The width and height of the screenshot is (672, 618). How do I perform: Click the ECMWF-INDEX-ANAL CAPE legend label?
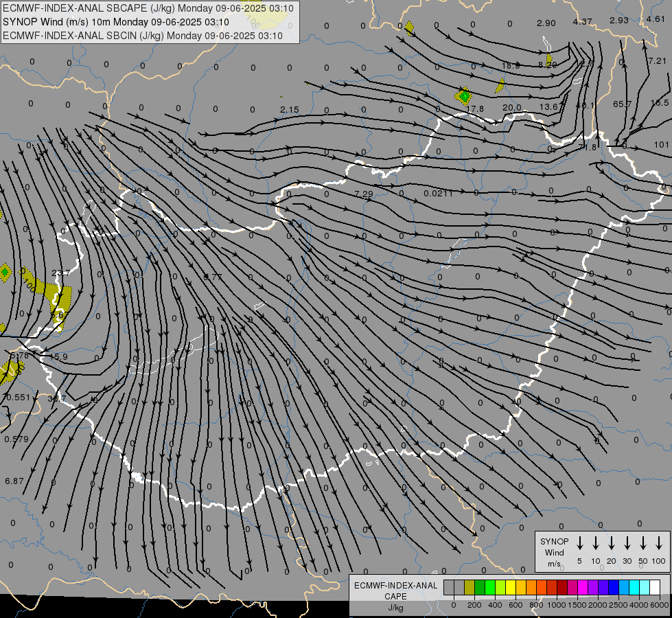(x=395, y=596)
